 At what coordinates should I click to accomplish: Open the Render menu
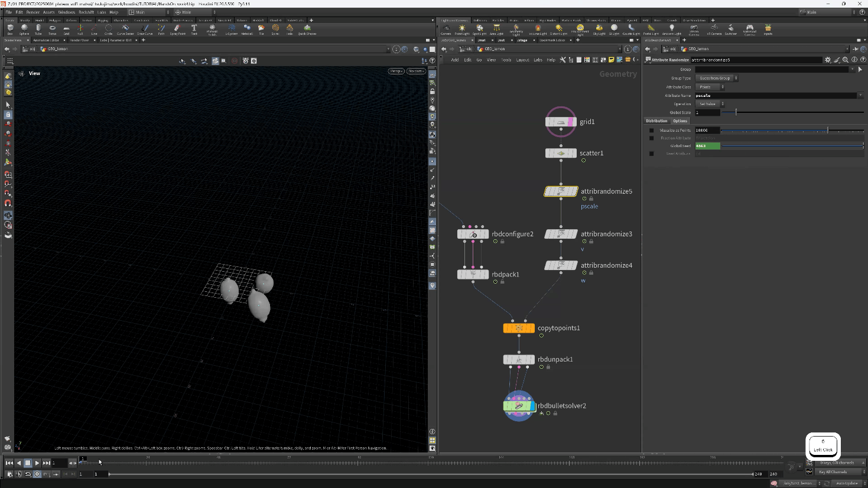tap(33, 12)
